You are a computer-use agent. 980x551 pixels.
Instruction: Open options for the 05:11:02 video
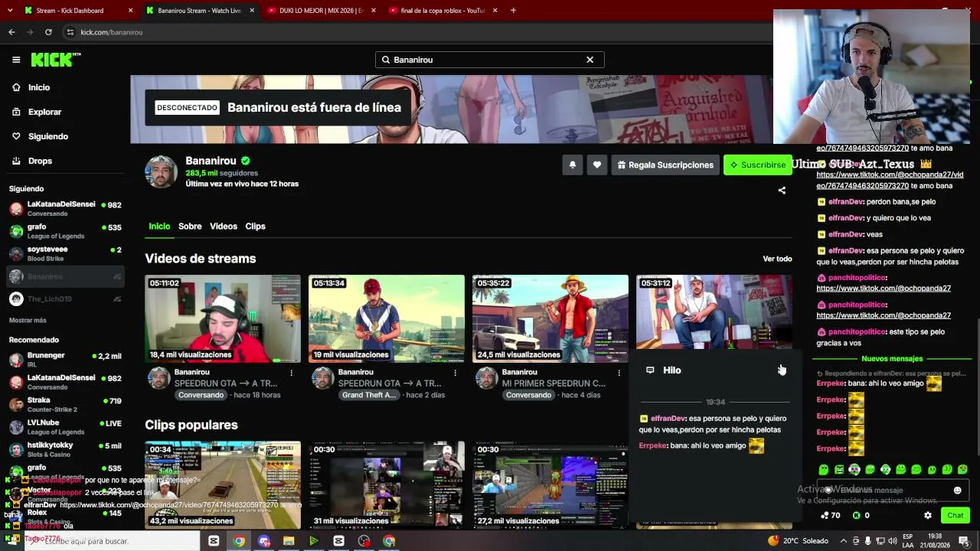291,373
